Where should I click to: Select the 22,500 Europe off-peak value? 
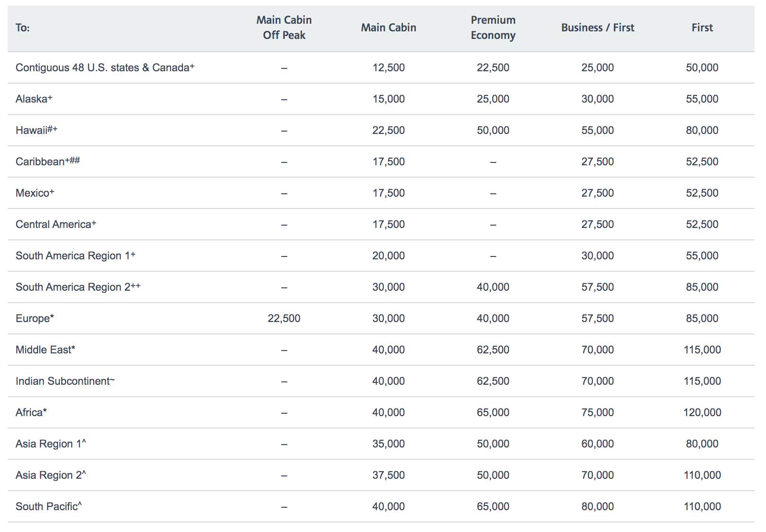(x=284, y=318)
